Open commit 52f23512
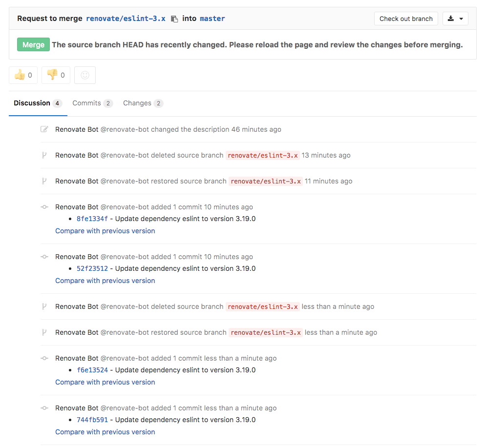Image resolution: width=487 pixels, height=448 pixels. [x=92, y=268]
